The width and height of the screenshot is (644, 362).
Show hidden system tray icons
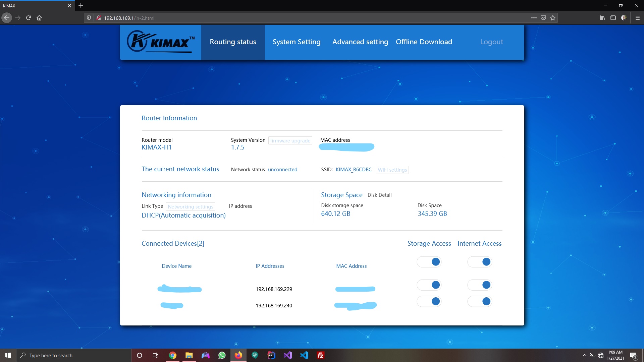click(x=585, y=355)
